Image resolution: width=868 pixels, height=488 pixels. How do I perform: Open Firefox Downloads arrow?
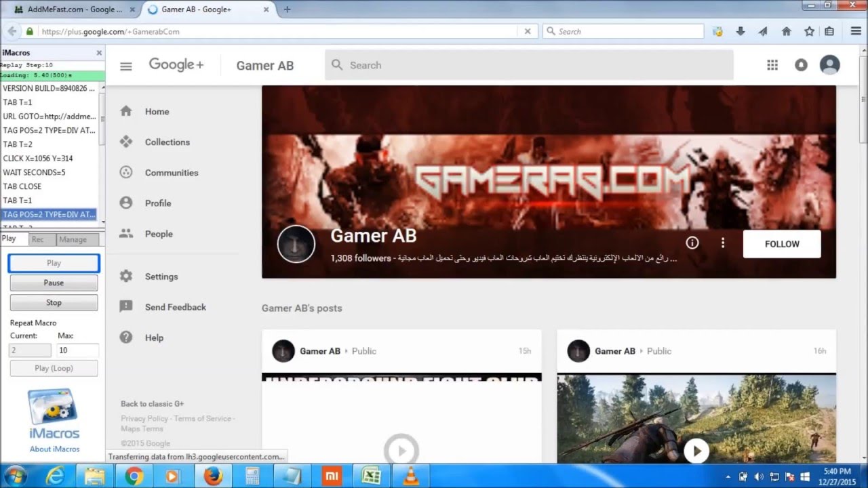point(741,31)
